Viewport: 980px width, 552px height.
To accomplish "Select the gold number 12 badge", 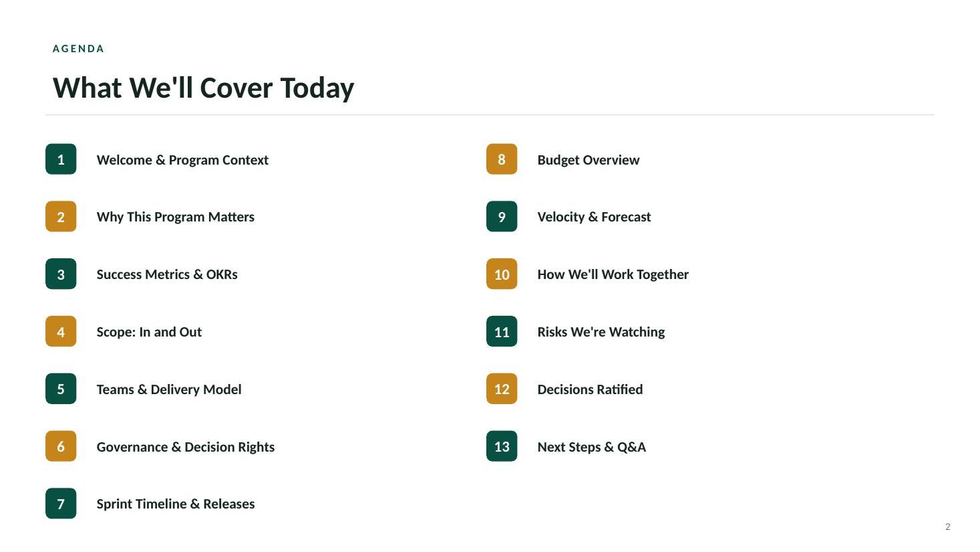I will pos(501,389).
